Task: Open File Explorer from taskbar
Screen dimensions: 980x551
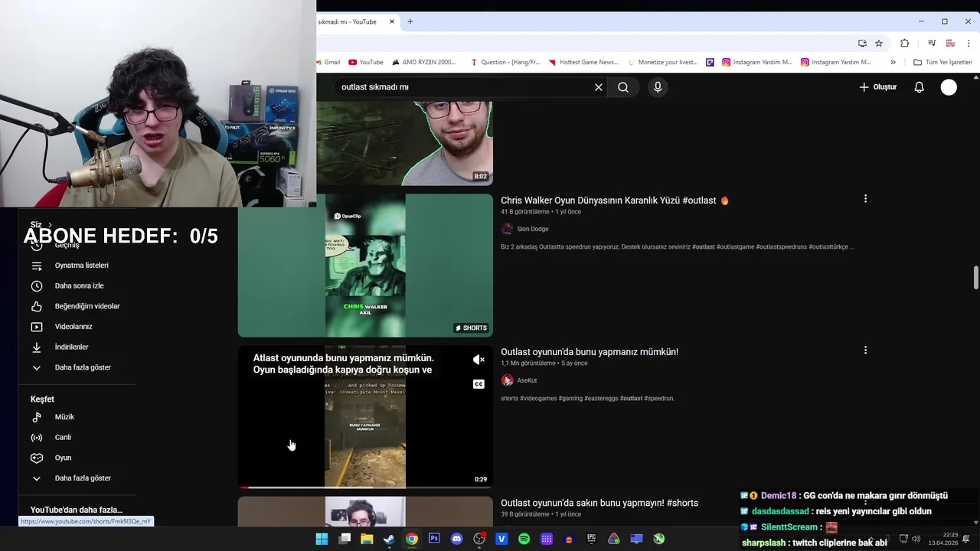Action: 367,539
